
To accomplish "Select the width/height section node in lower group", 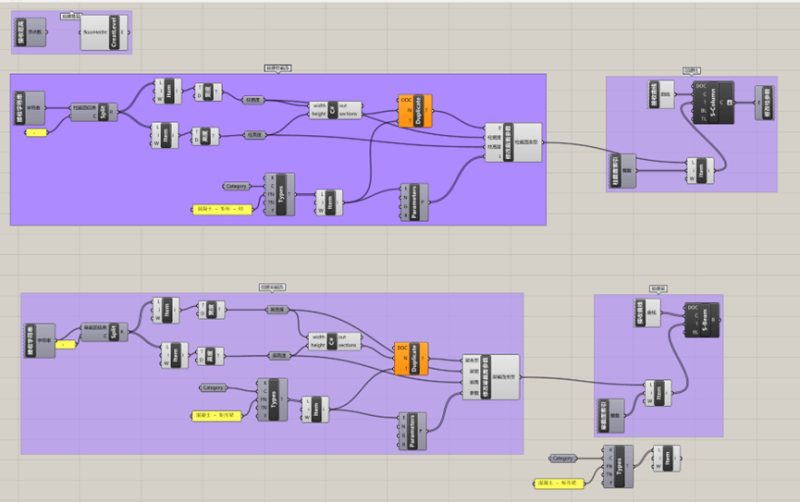I will (x=333, y=342).
